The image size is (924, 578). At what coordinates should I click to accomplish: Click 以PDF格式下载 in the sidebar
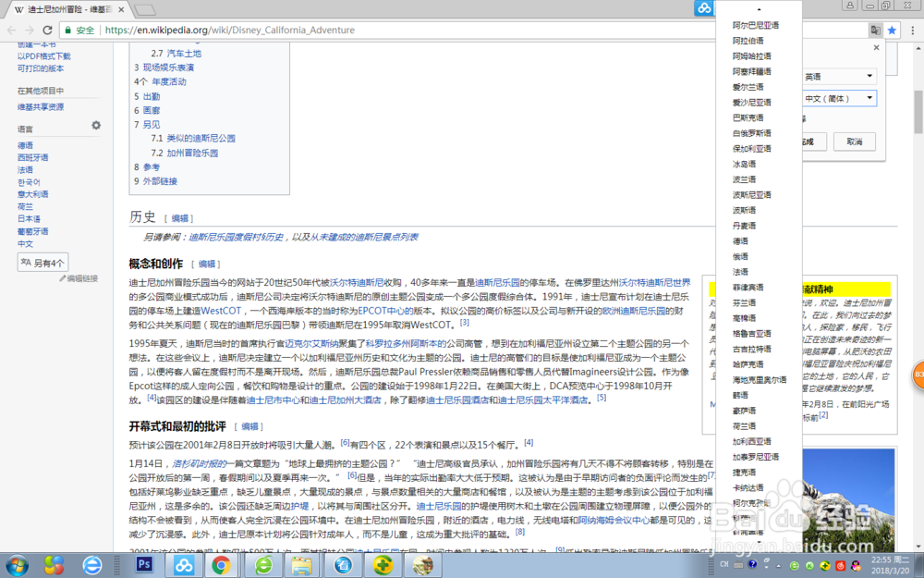(x=43, y=56)
